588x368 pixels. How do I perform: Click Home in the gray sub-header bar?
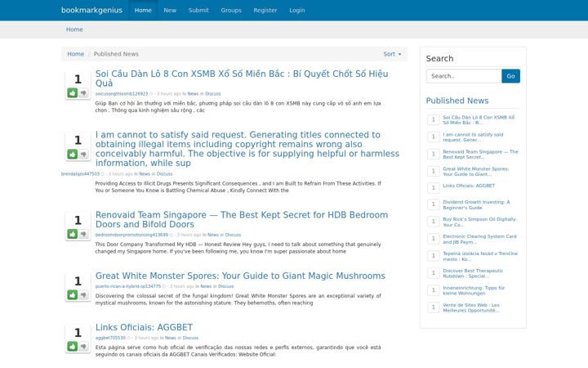74,29
